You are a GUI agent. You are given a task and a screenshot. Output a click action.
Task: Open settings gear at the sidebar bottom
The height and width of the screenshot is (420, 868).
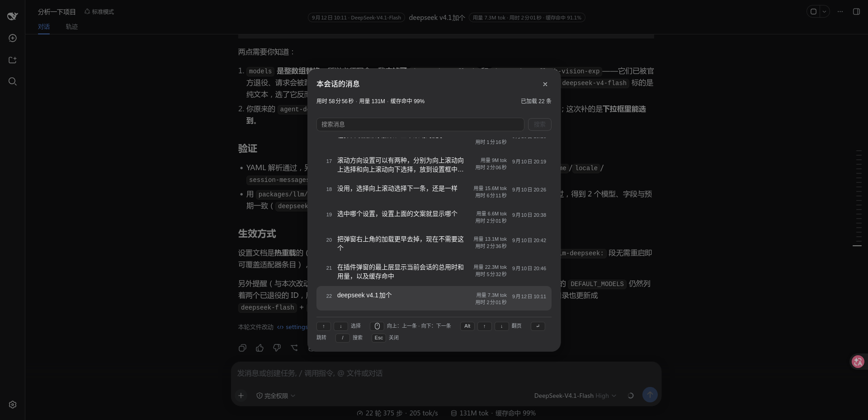[x=13, y=405]
